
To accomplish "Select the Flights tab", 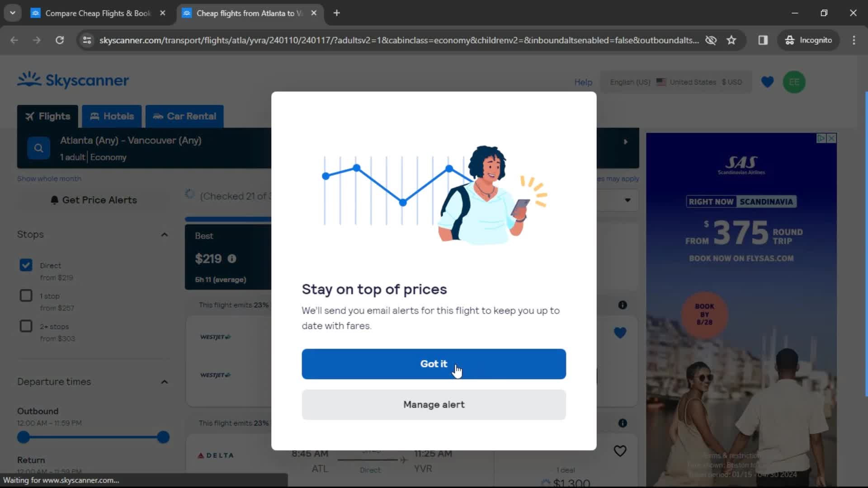I will click(x=47, y=116).
